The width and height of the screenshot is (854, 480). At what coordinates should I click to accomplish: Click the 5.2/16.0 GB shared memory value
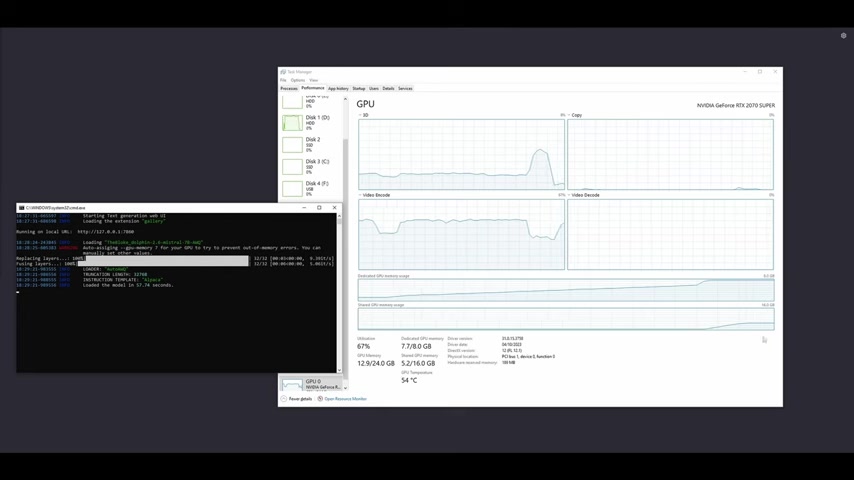pyautogui.click(x=418, y=363)
